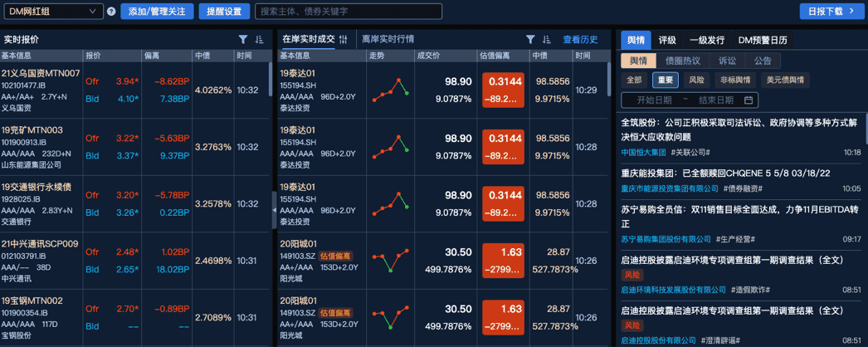Viewport: 868px width, 347px height.
Task: Click the 添加/管理关注 button
Action: [157, 12]
